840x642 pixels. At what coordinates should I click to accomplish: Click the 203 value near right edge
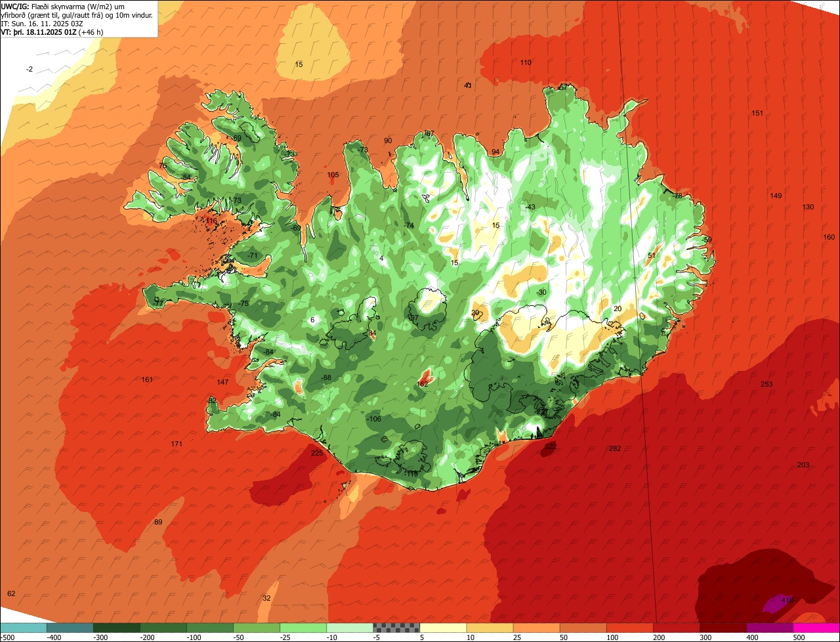(803, 465)
